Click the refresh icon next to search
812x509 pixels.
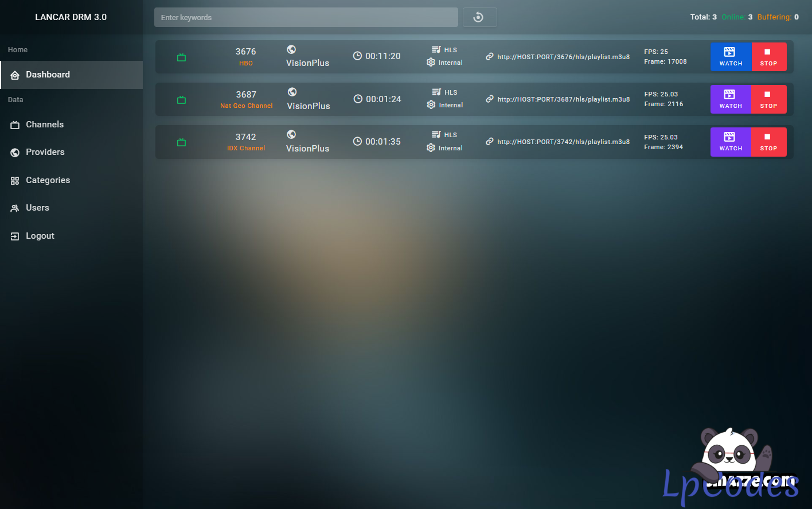(479, 17)
